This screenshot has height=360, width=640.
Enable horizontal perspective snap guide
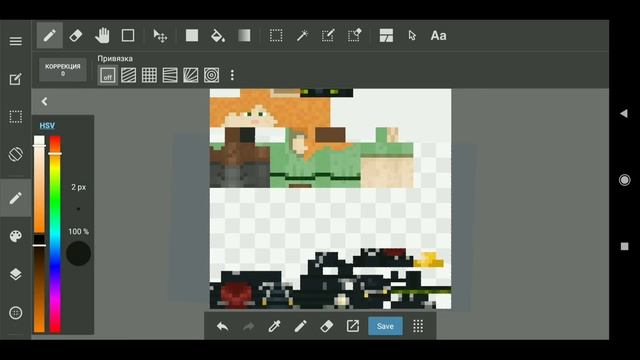(x=170, y=76)
